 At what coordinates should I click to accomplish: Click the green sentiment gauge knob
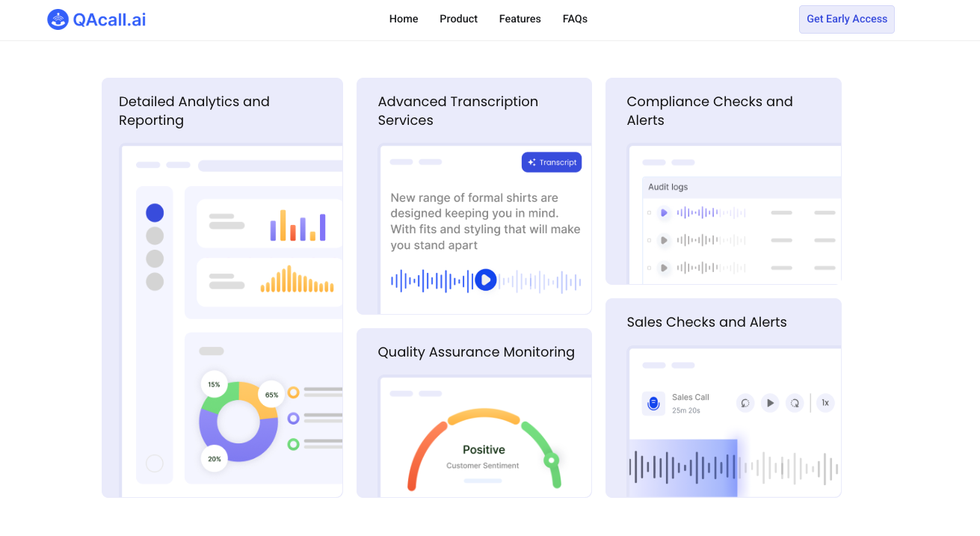(x=552, y=460)
